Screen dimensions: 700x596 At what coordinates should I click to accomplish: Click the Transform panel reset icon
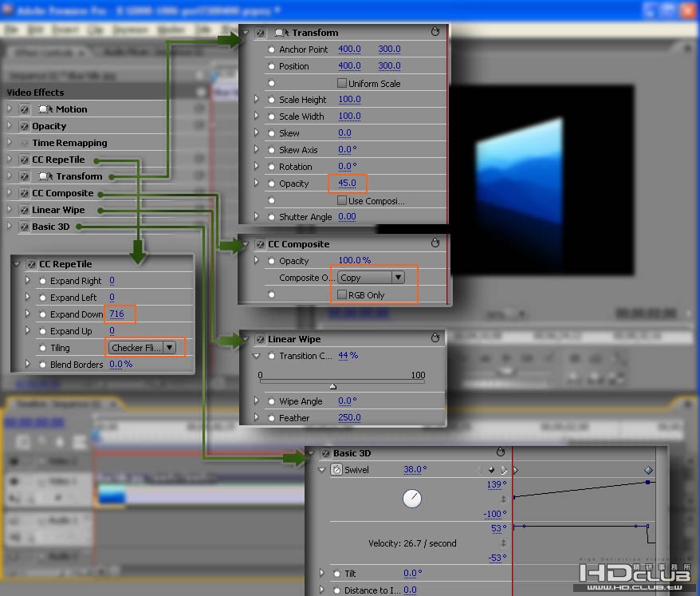(x=435, y=33)
